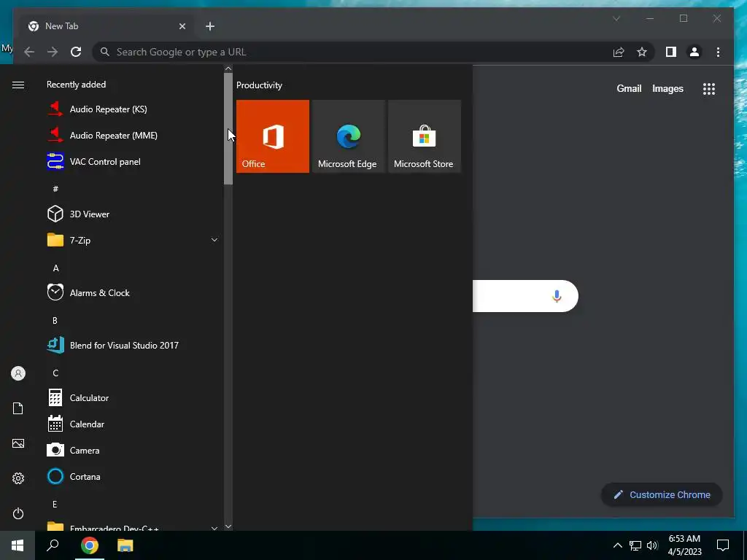Click the letter C group header

[x=55, y=373]
